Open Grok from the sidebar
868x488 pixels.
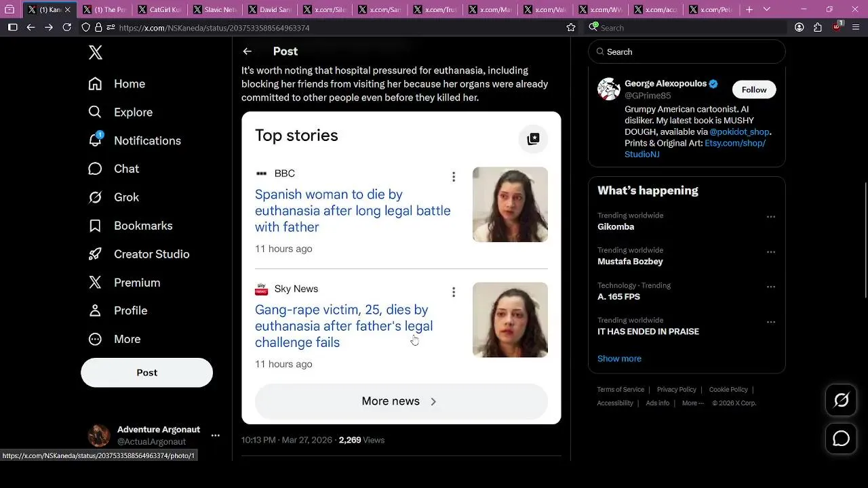click(113, 197)
